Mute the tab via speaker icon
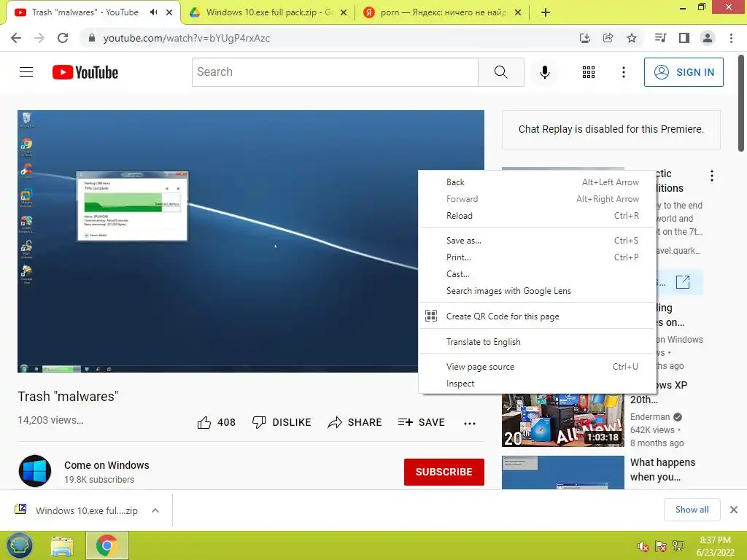This screenshot has width=747, height=560. pyautogui.click(x=153, y=12)
